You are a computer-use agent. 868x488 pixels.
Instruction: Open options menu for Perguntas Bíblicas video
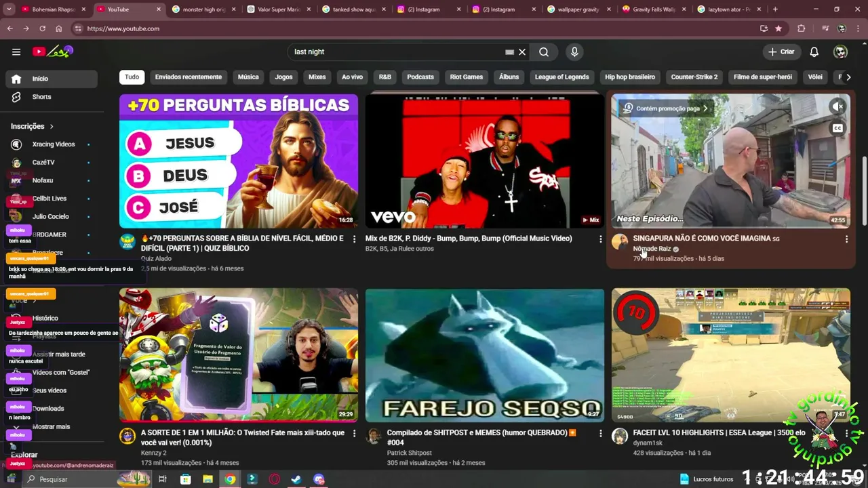tap(354, 239)
